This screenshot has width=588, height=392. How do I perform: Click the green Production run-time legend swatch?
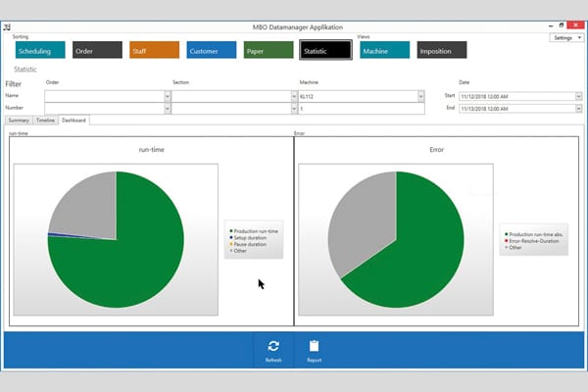pos(229,230)
